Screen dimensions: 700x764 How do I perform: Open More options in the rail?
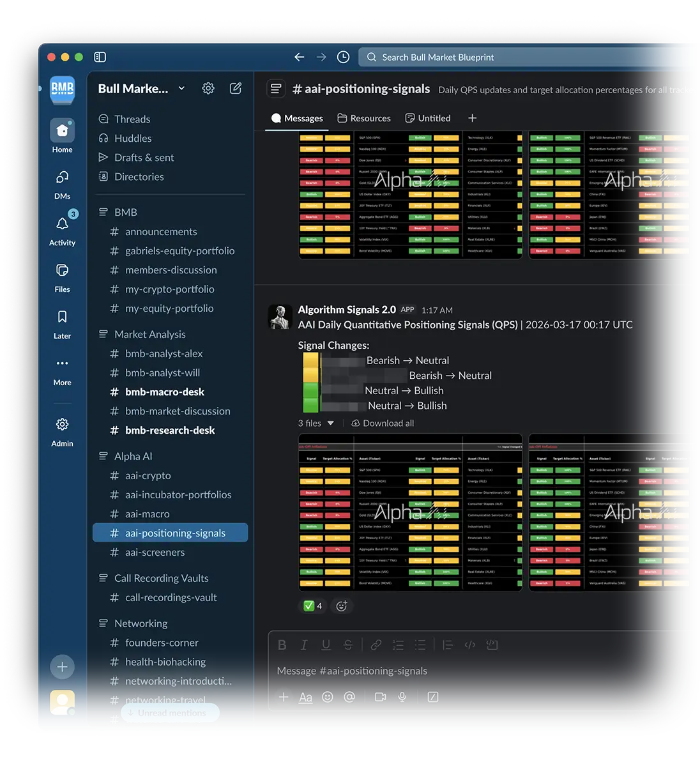pos(63,371)
